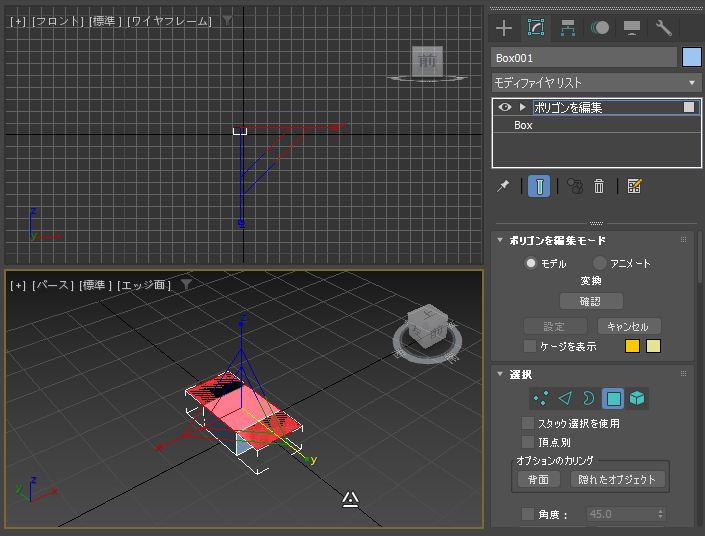Open the [標準] menu in front viewport
This screenshot has height=536, width=705.
pyautogui.click(x=105, y=21)
